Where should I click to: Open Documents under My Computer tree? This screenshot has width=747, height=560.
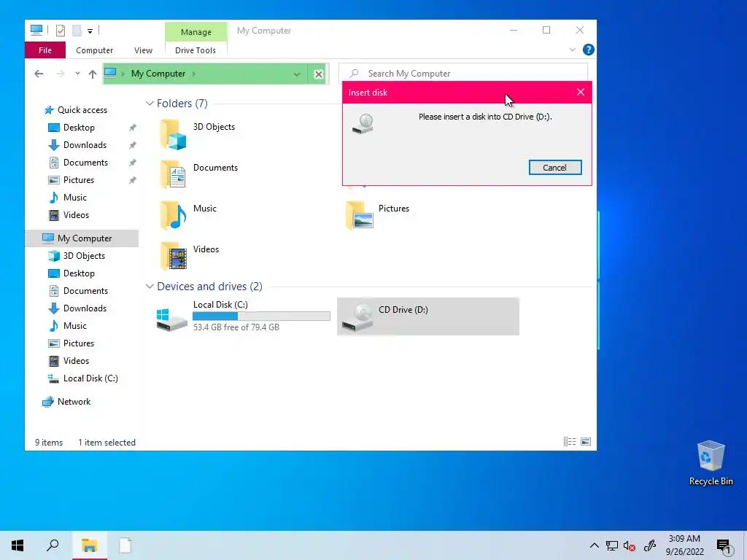pyautogui.click(x=85, y=290)
